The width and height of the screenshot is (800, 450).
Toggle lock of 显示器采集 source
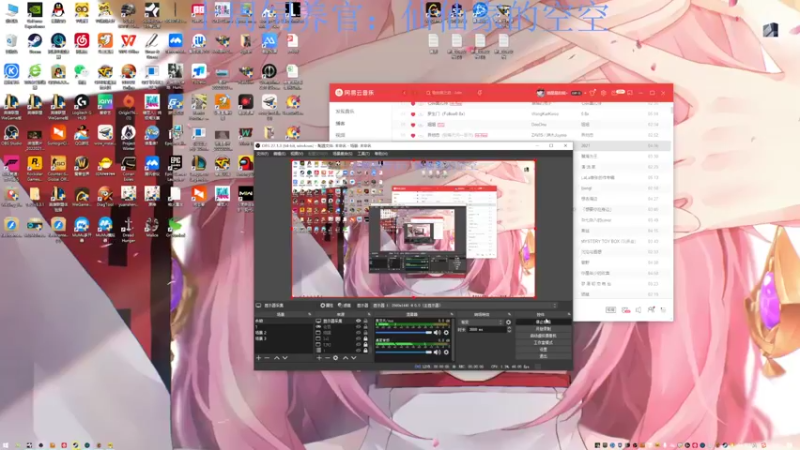click(365, 321)
